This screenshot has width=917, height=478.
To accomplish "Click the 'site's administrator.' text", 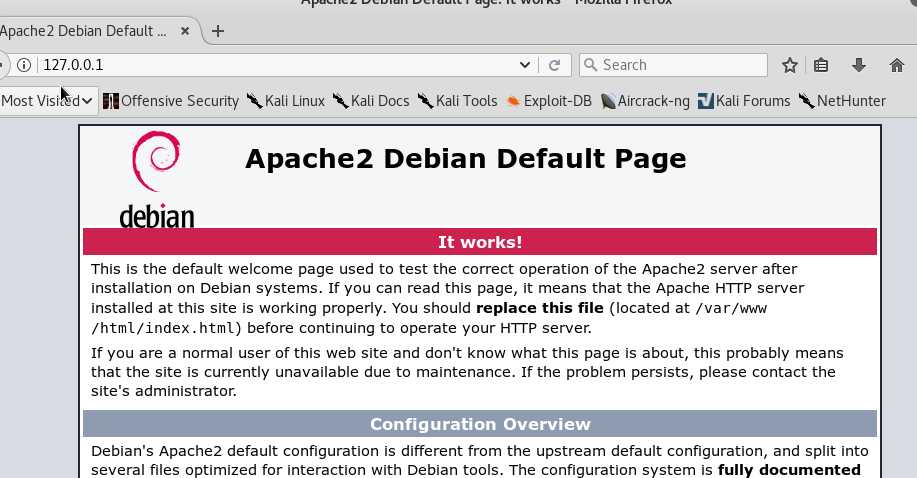I will (164, 391).
